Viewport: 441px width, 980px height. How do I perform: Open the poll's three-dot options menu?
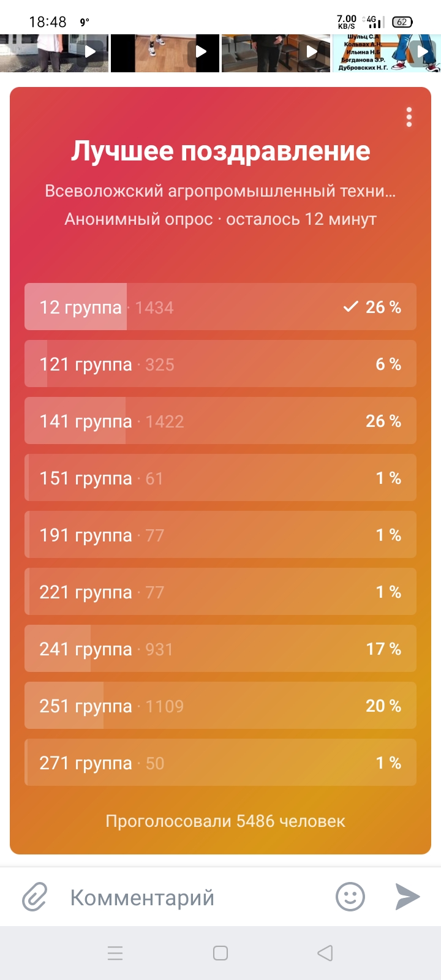409,117
